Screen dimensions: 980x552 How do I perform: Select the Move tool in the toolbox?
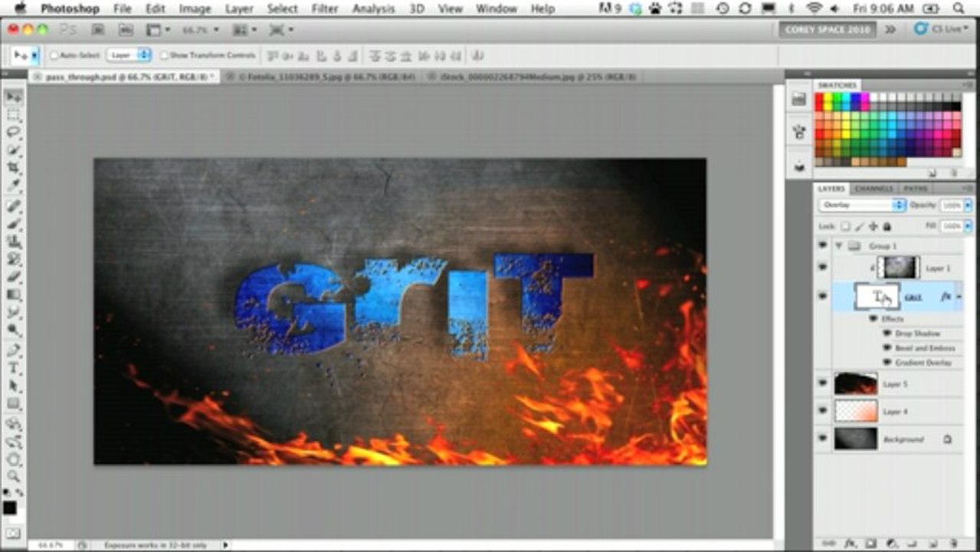pyautogui.click(x=13, y=97)
